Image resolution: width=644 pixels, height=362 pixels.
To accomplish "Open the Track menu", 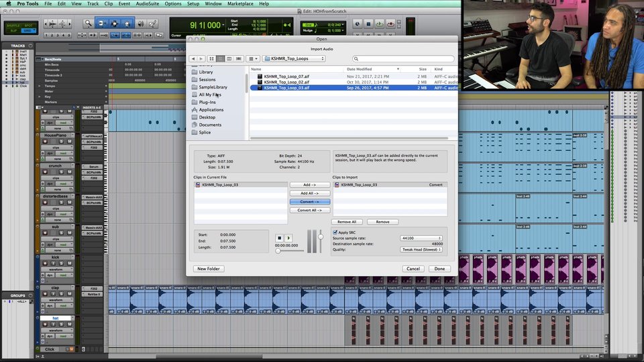I will [93, 4].
